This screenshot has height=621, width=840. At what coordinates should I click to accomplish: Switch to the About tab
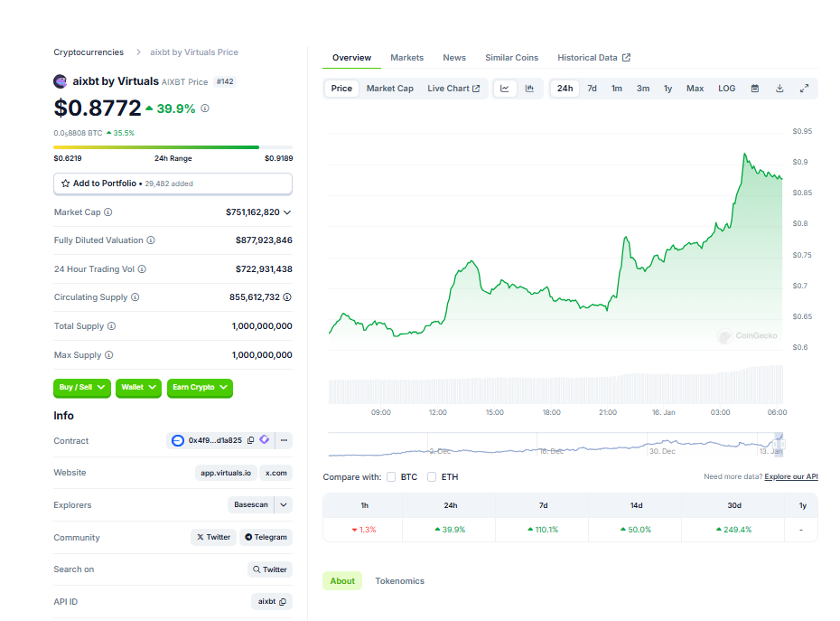(x=342, y=581)
